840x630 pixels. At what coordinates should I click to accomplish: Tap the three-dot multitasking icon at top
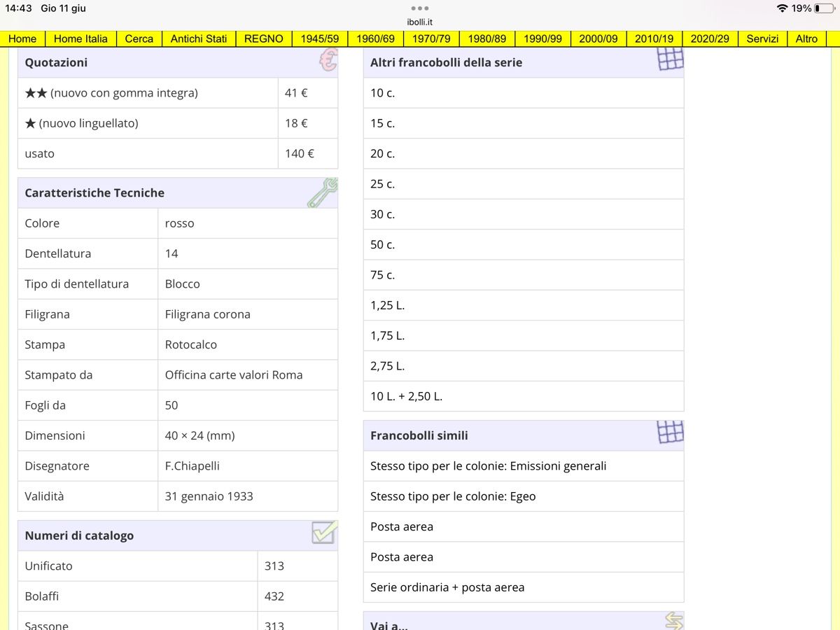pyautogui.click(x=419, y=8)
